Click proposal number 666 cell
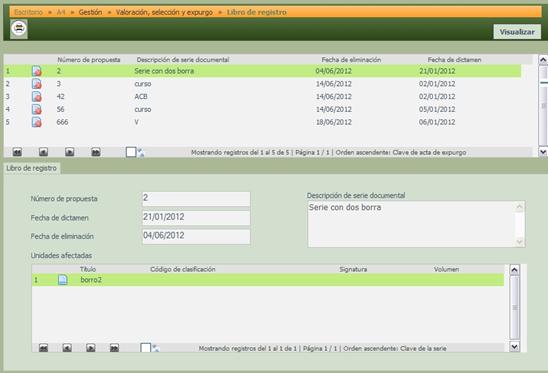 62,122
